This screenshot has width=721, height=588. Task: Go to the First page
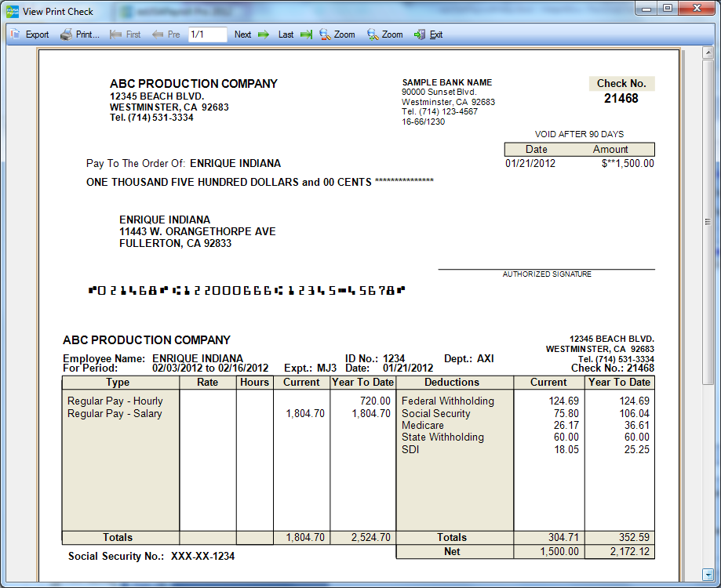[x=126, y=34]
